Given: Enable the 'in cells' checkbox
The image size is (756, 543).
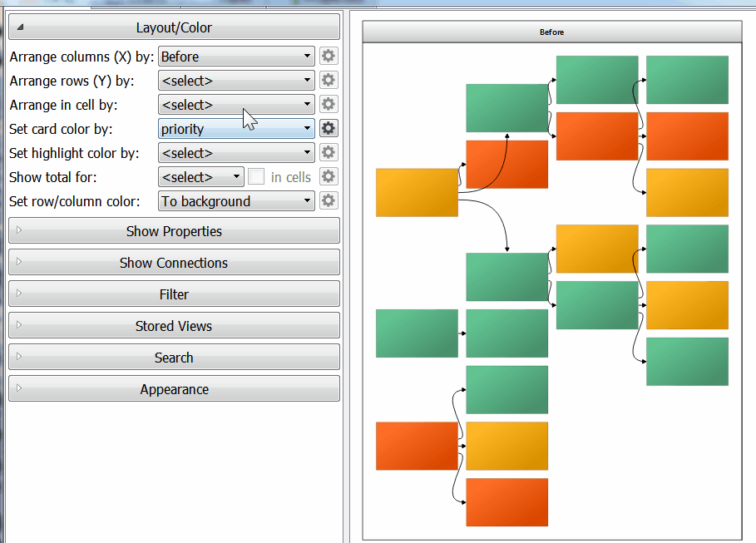Looking at the screenshot, I should point(257,177).
